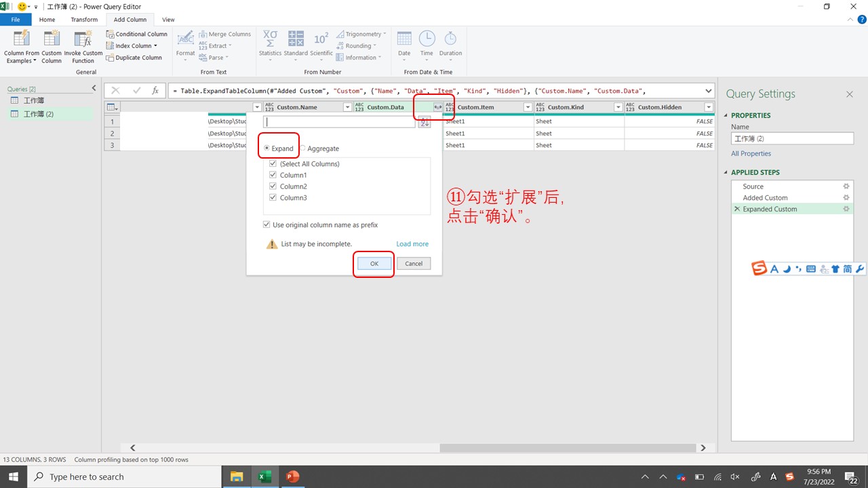Select the Expand radio button
Viewport: 868px width, 488px height.
267,148
